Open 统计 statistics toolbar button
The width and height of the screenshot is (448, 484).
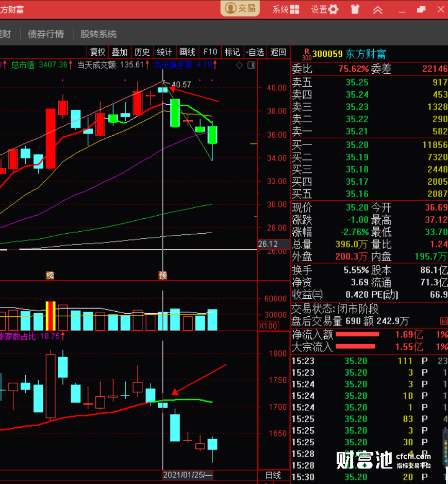click(x=164, y=52)
